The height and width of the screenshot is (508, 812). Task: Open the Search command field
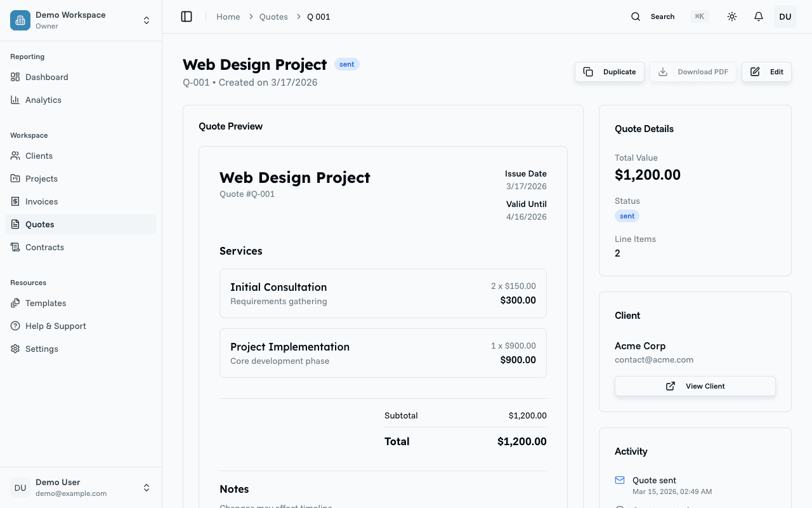(669, 17)
